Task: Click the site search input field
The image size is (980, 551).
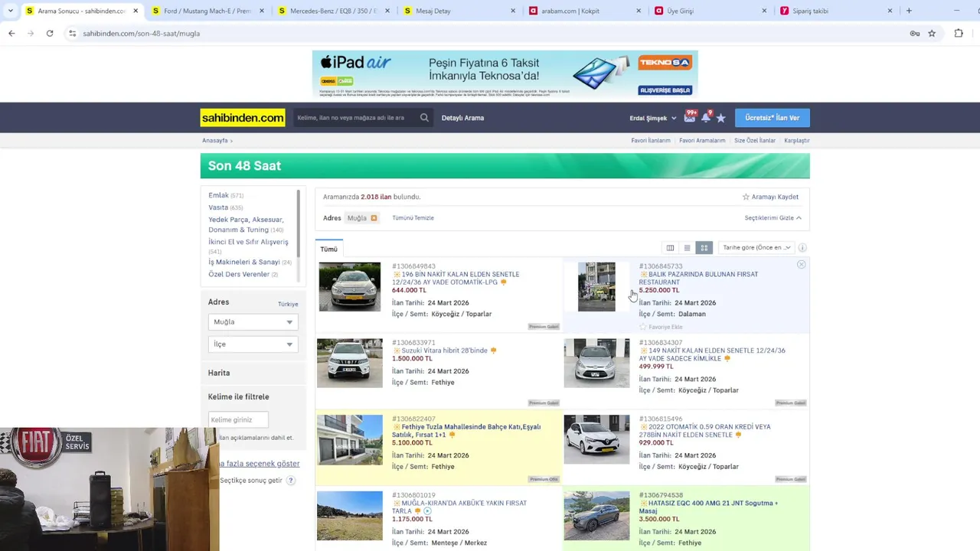Action: tap(356, 118)
